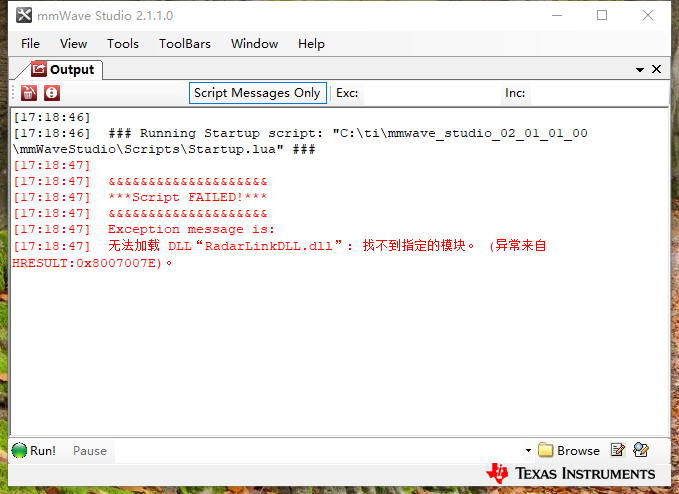Screen dimensions: 679x494
Task: Click the "***Script FAILED!***" log line
Action: point(188,197)
